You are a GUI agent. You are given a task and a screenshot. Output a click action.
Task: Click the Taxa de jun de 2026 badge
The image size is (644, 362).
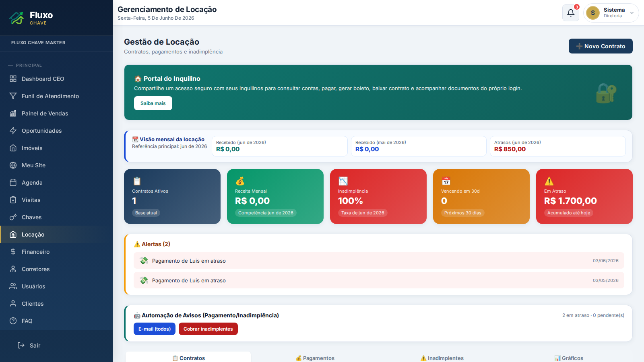(x=363, y=213)
